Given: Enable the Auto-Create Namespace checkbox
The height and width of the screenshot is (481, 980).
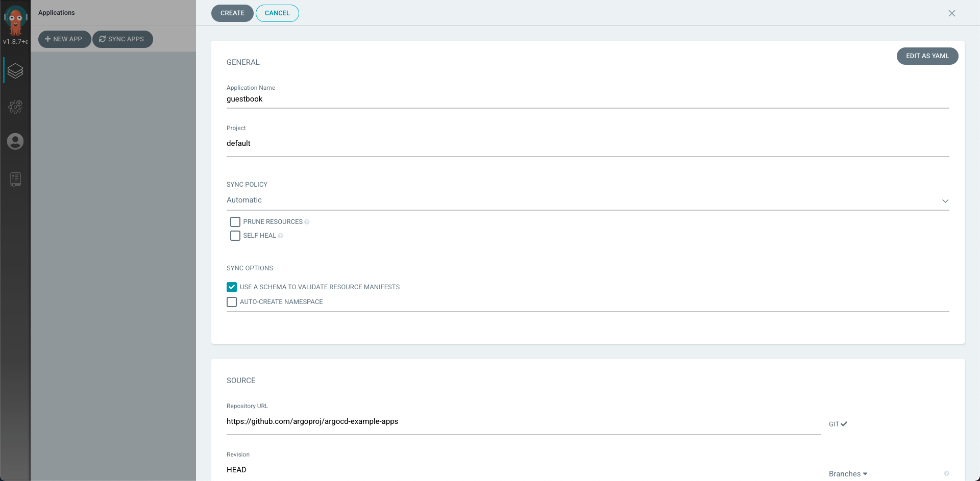Looking at the screenshot, I should coord(232,302).
